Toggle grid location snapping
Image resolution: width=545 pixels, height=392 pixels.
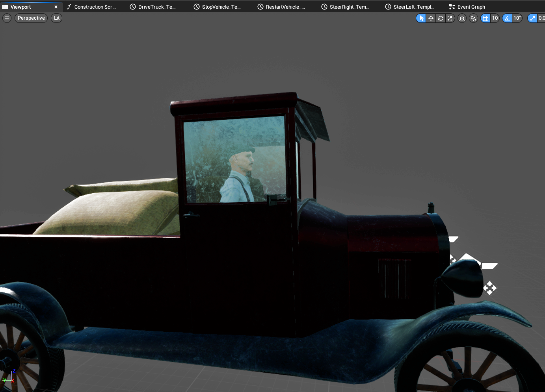tap(485, 18)
